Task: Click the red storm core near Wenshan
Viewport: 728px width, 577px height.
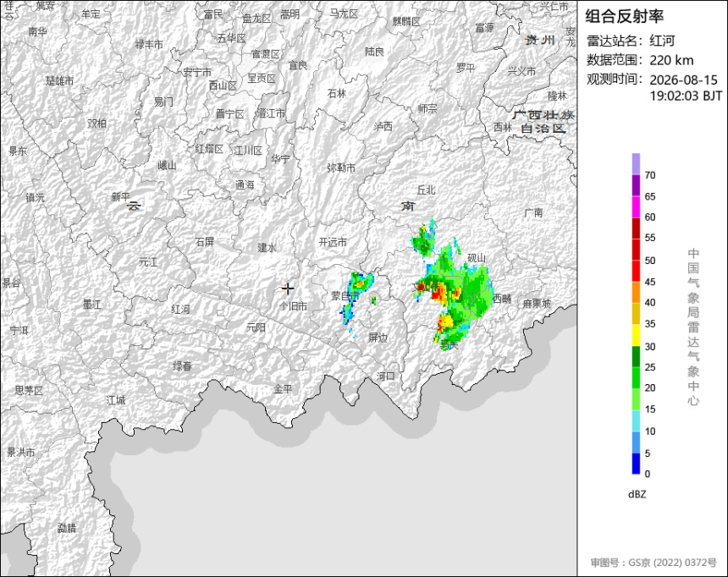Action: 437,294
